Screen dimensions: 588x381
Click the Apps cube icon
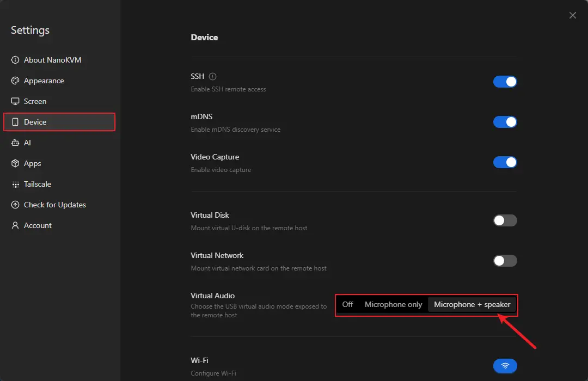coord(15,163)
